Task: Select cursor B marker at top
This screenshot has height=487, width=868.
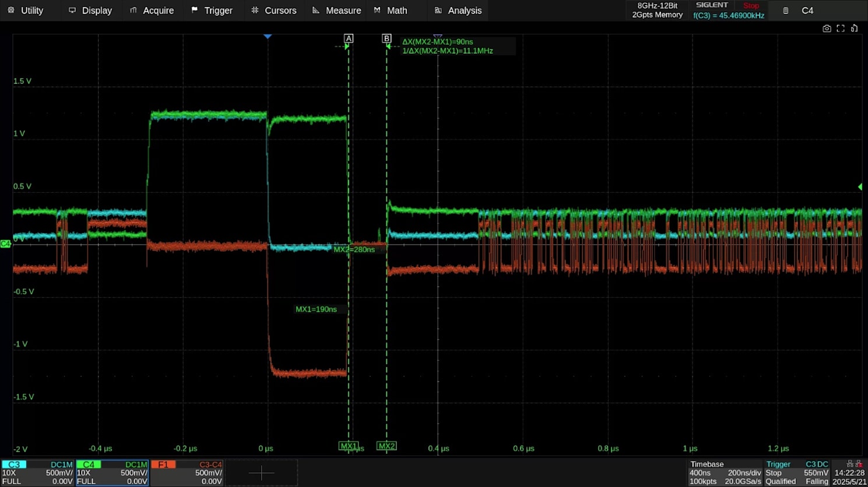Action: click(386, 38)
